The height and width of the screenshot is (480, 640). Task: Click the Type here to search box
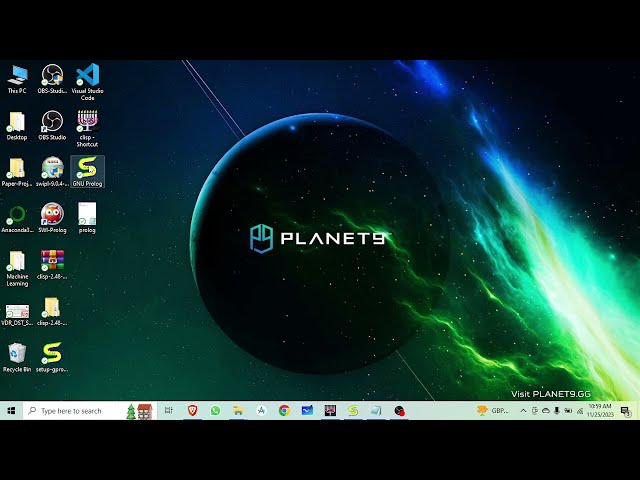tap(90, 411)
